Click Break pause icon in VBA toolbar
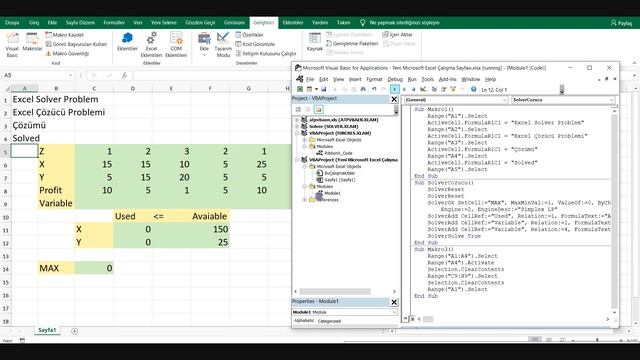Screen dimensions: 640x360 (x=404, y=89)
